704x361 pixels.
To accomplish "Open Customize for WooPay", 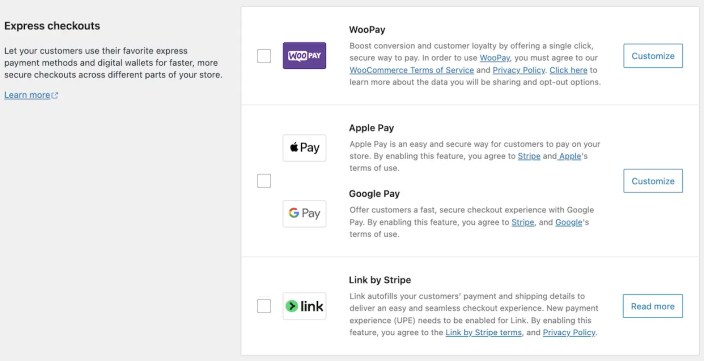I will (x=653, y=56).
